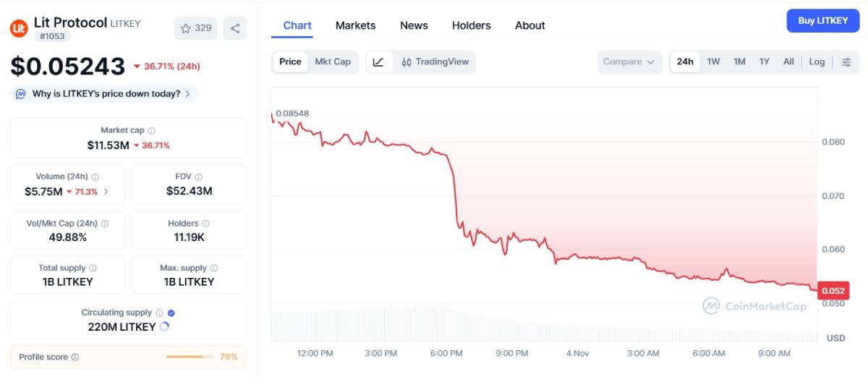868x377 pixels.
Task: Switch to the TradingView chart view
Action: point(435,62)
